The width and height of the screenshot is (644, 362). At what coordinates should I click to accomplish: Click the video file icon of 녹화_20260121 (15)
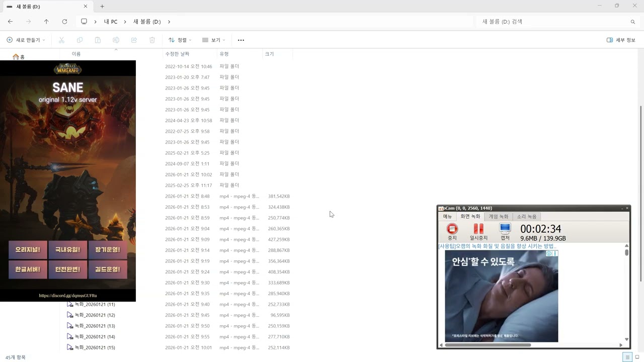pos(70,347)
